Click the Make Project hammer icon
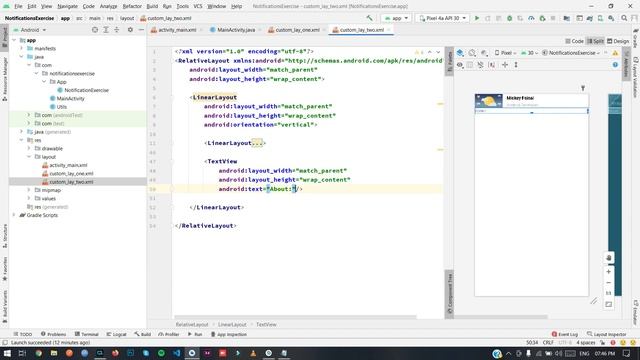This screenshot has height=360, width=640. (x=369, y=18)
